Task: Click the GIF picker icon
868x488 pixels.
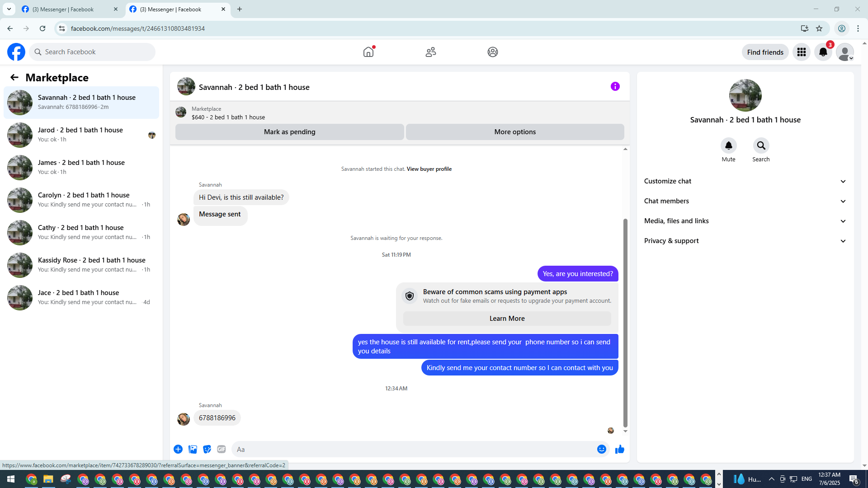Action: tap(221, 449)
